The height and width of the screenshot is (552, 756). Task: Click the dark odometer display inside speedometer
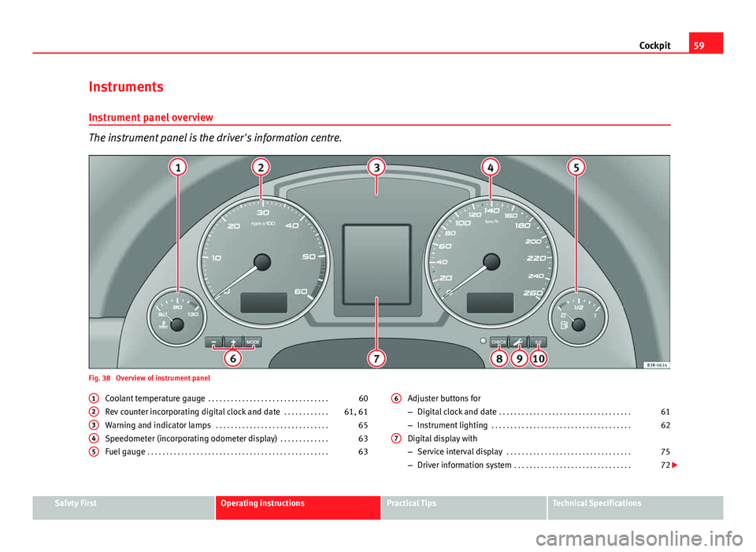(490, 302)
